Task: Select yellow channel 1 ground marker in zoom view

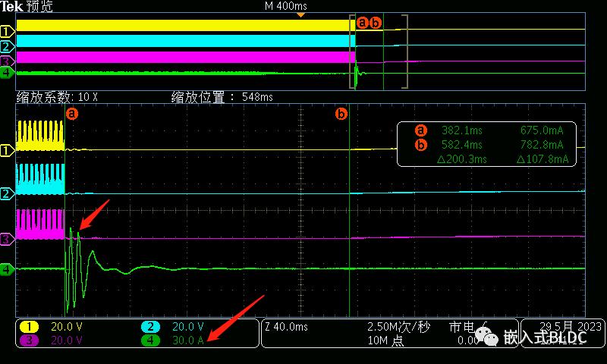Action: point(7,150)
